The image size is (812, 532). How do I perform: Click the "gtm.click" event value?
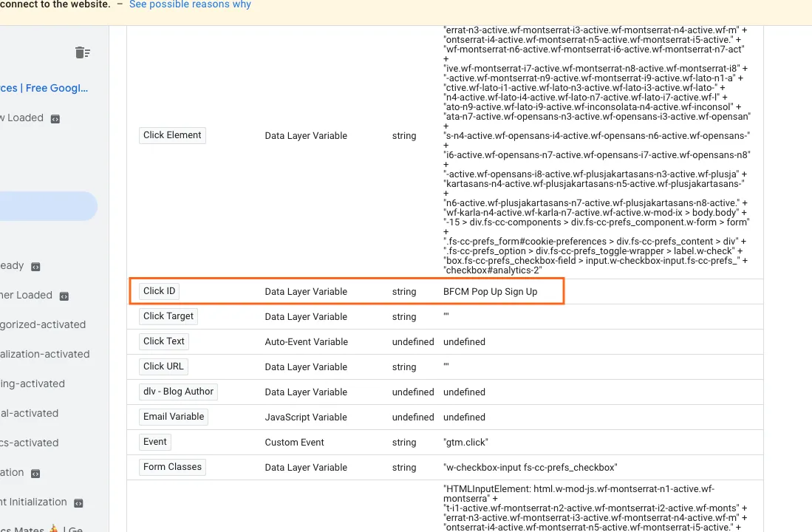(465, 443)
